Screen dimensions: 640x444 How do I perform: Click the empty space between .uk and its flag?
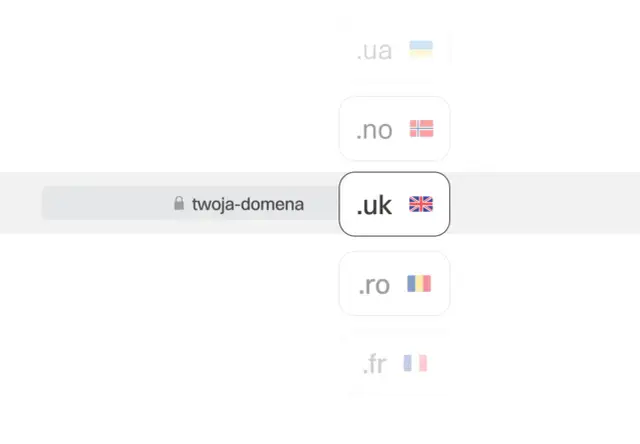[x=400, y=205]
